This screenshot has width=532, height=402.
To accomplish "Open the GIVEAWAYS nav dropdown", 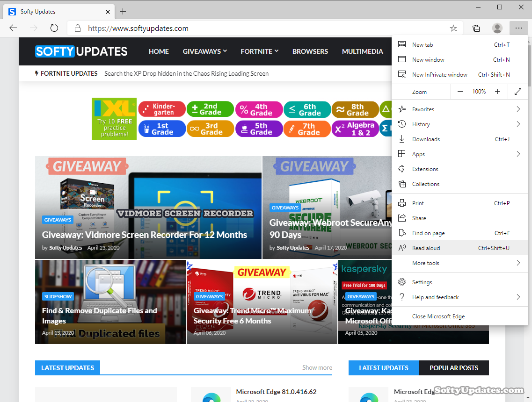I will (x=205, y=51).
